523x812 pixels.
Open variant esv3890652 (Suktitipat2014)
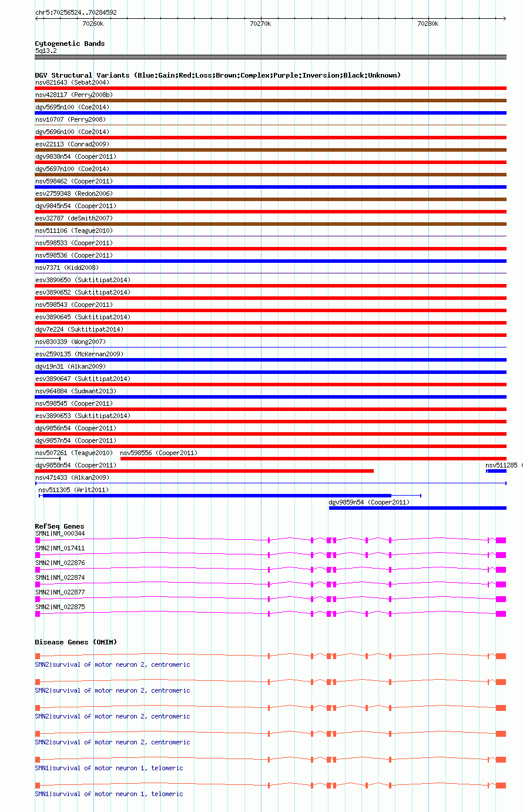83,292
